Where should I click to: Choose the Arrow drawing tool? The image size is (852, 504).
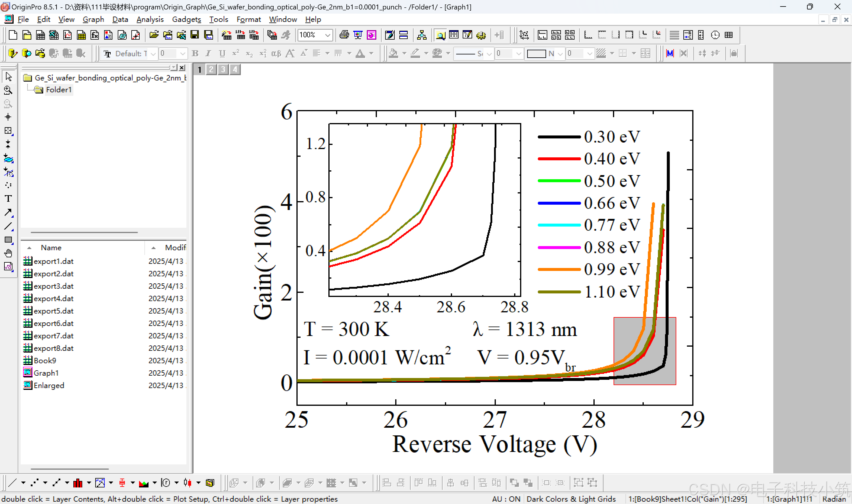click(8, 213)
